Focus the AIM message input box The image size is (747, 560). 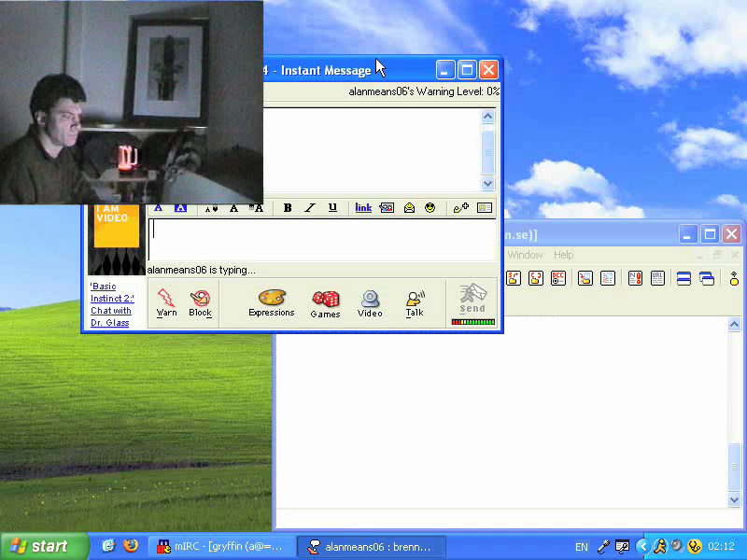(x=322, y=240)
